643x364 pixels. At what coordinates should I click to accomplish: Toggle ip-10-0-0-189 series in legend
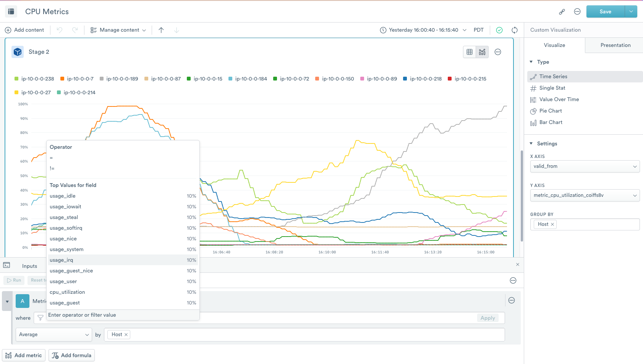(x=122, y=79)
